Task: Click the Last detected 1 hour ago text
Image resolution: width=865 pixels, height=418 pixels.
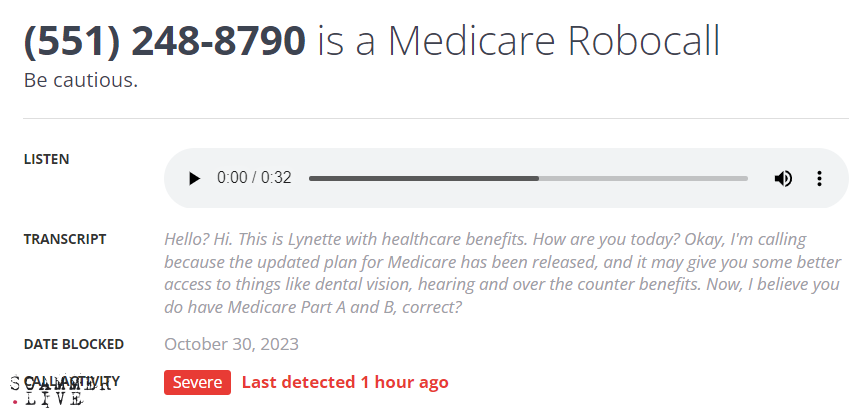Action: [345, 382]
